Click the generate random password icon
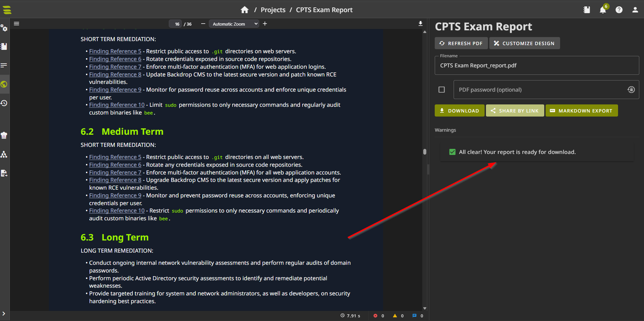Image resolution: width=644 pixels, height=321 pixels. pos(631,90)
